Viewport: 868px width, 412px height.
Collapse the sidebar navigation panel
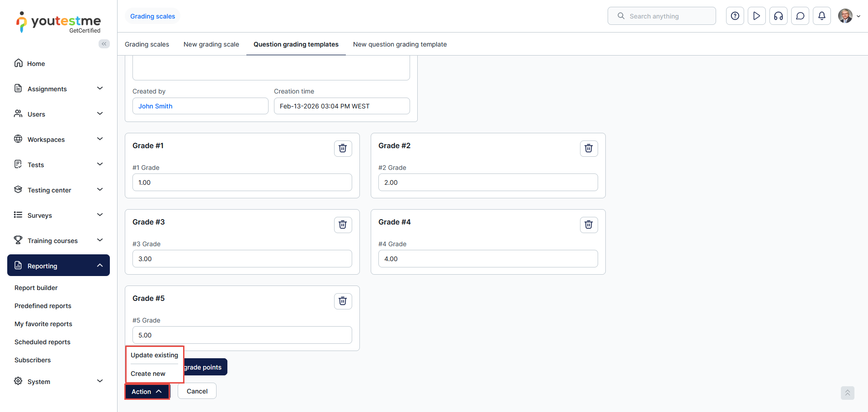pos(104,44)
